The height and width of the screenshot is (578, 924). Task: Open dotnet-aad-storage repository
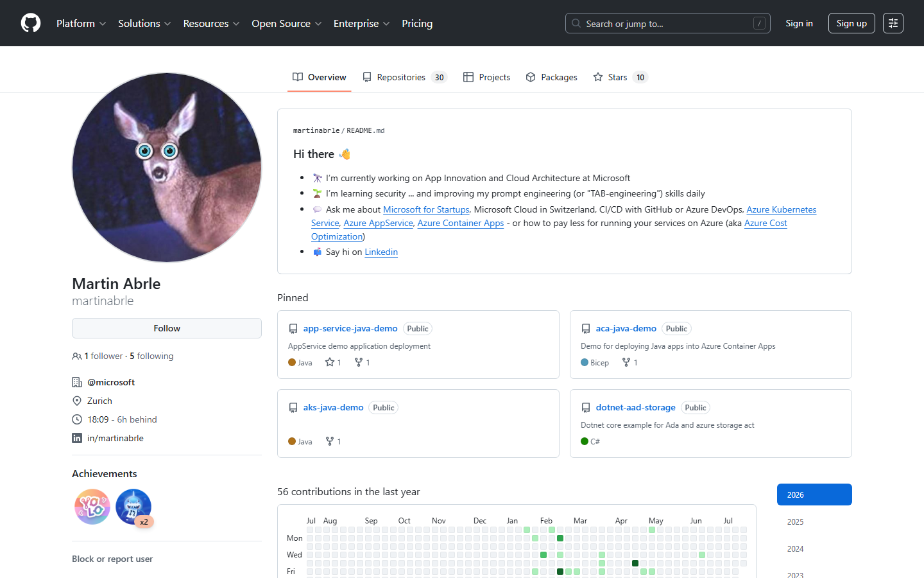pos(635,407)
